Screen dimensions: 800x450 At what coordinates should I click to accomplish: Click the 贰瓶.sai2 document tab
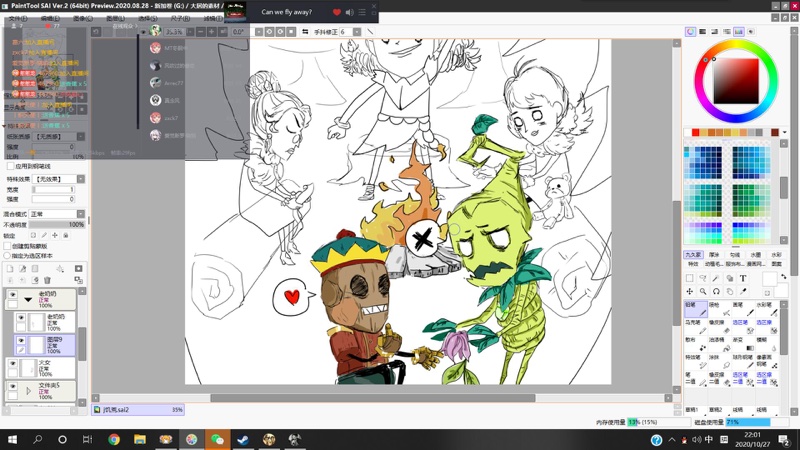[116, 409]
